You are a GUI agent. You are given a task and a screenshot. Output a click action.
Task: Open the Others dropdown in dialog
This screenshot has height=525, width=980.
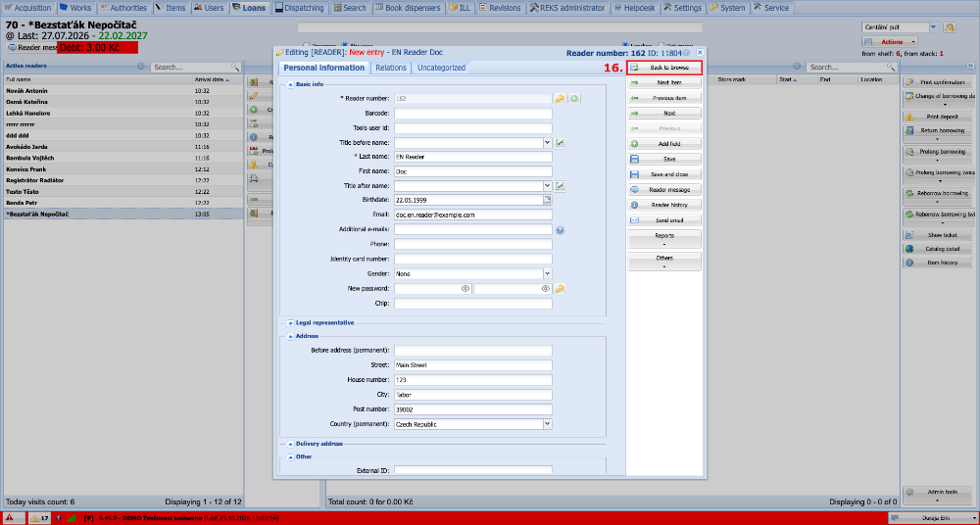coord(664,262)
